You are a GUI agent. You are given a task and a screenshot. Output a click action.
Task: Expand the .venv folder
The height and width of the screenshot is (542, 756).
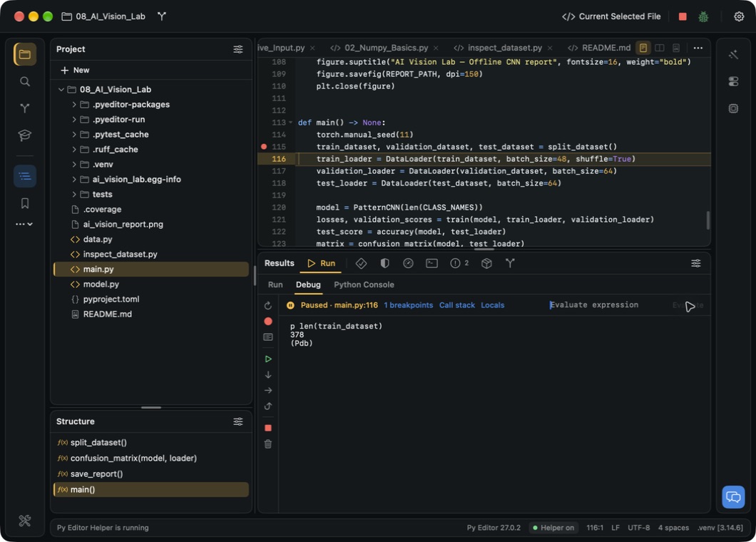(73, 165)
